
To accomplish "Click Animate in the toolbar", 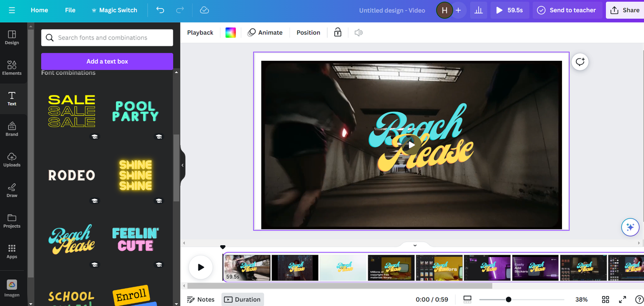I will [x=265, y=33].
